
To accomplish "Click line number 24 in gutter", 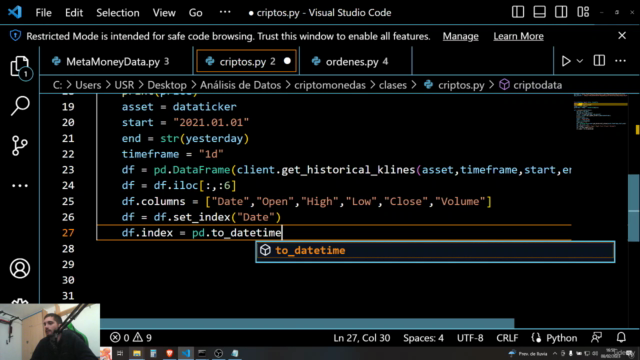I will [x=68, y=186].
